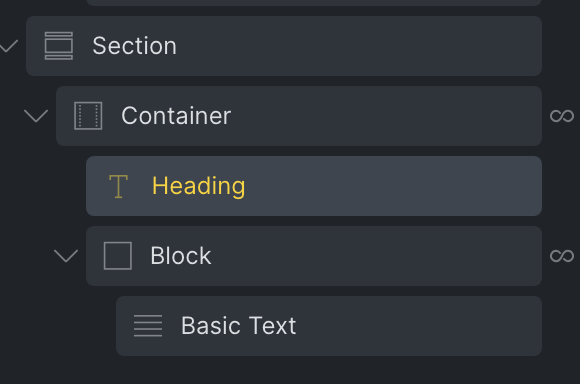
Task: Click the Section label text
Action: click(x=135, y=46)
